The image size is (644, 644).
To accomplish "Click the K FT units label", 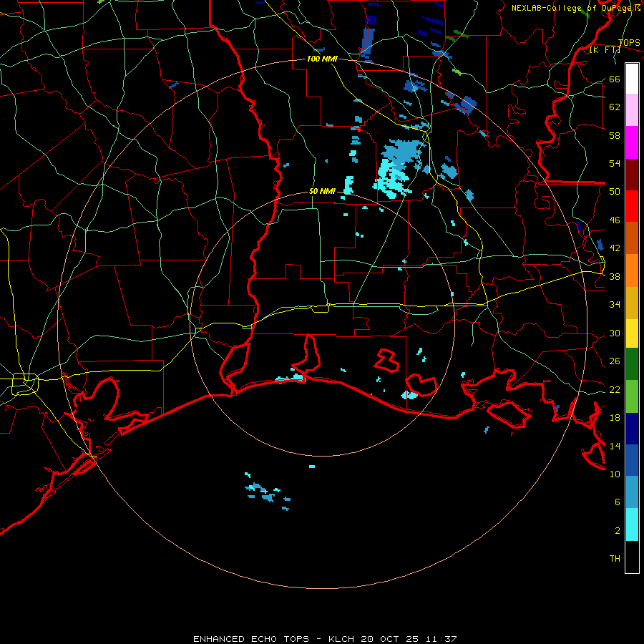I will click(x=605, y=50).
